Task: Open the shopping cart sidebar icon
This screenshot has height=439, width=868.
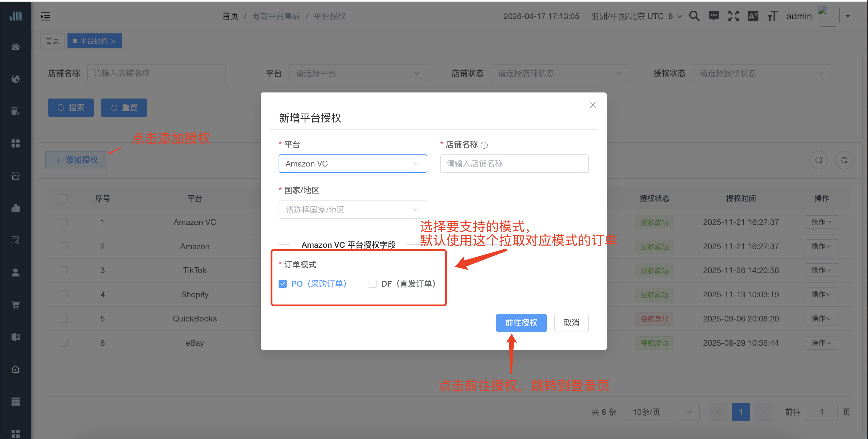Action: tap(16, 305)
